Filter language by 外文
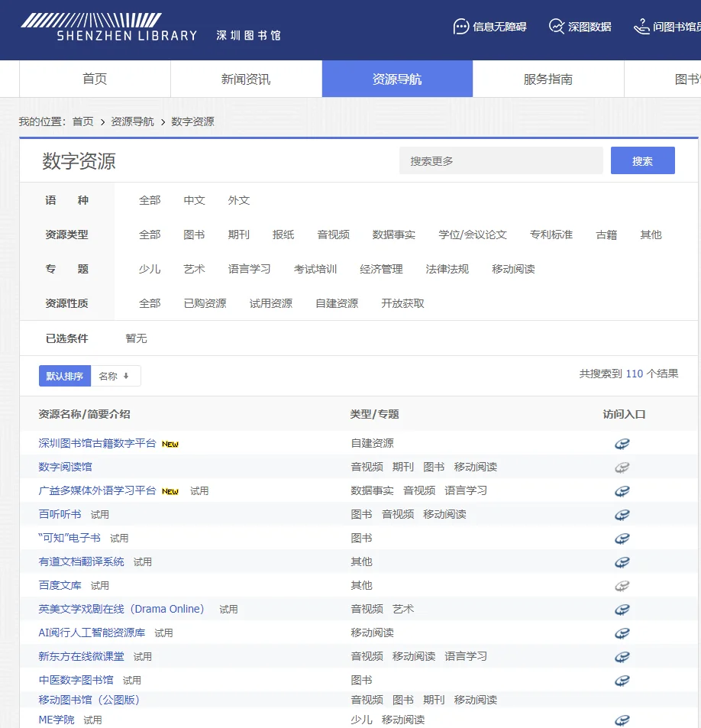Viewport: 701px width, 728px height. click(238, 200)
